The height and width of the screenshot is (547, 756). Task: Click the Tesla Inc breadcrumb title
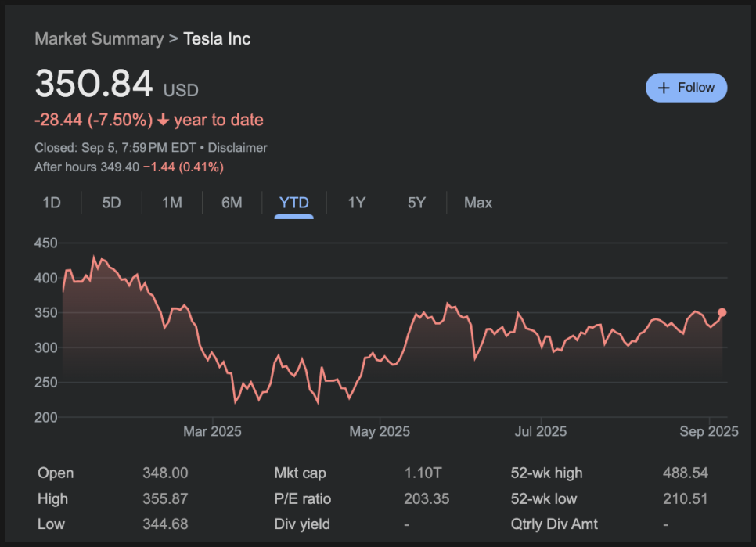tap(217, 38)
